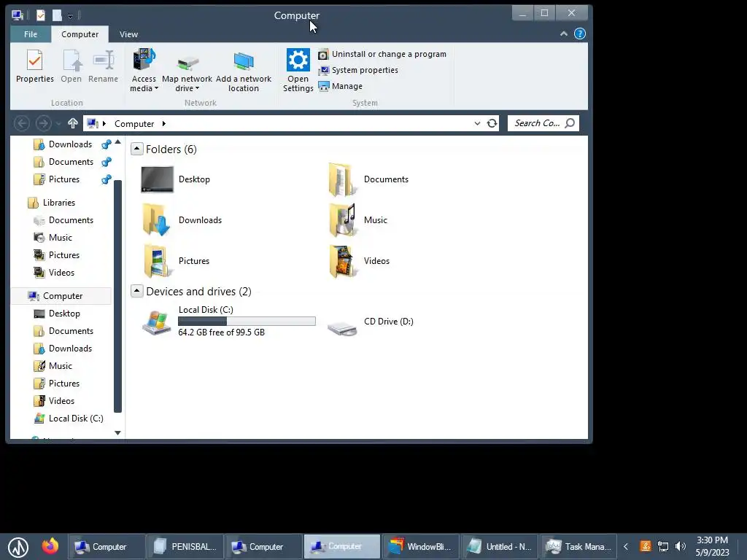Click Uninstall or change a program
The width and height of the screenshot is (747, 560).
coord(382,54)
